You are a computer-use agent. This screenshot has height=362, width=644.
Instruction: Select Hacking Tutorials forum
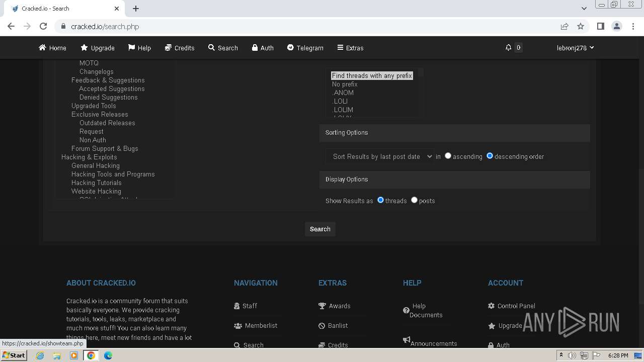tap(97, 183)
